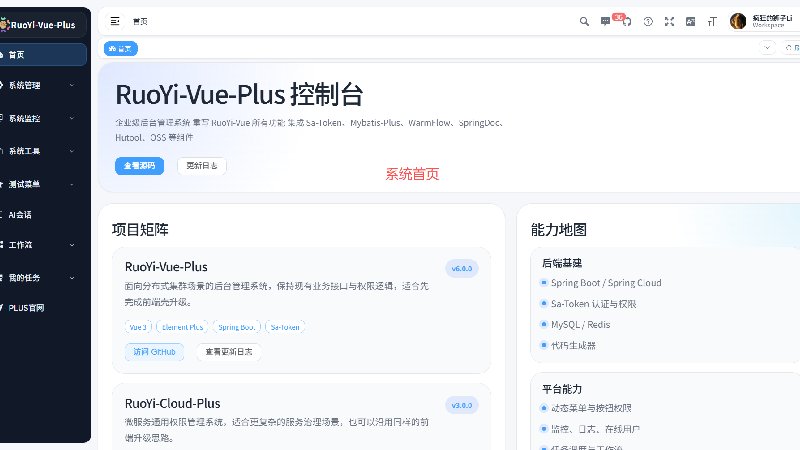
Task: Click the Sa-Token 认证与权限 list item
Action: click(x=593, y=304)
